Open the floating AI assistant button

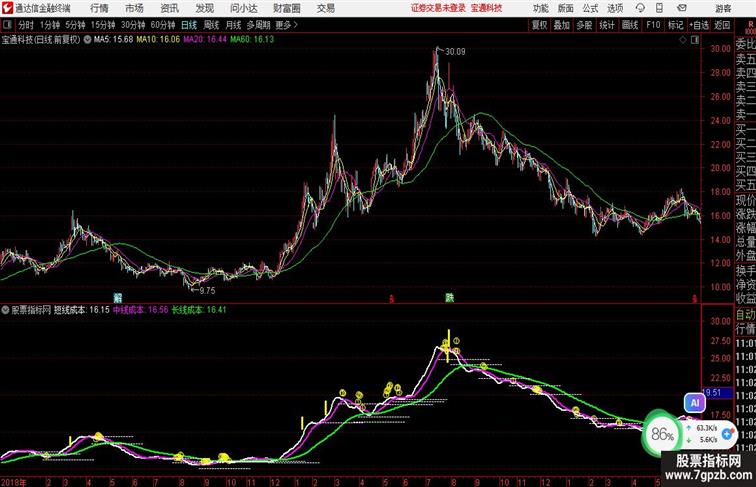tap(695, 403)
